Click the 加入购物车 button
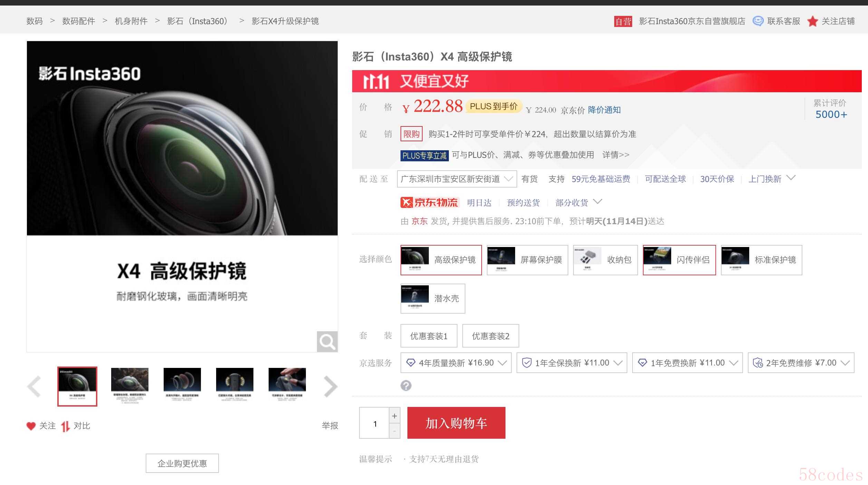The height and width of the screenshot is (485, 868). (x=456, y=423)
